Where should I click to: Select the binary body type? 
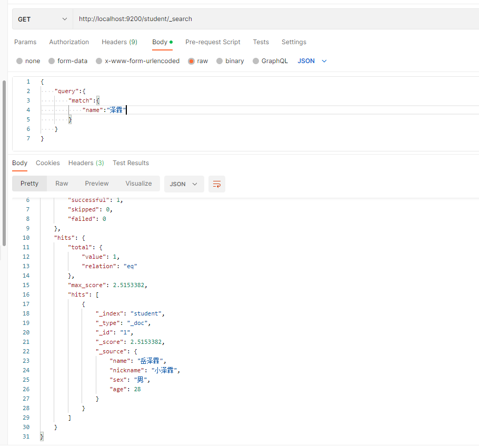(x=231, y=61)
